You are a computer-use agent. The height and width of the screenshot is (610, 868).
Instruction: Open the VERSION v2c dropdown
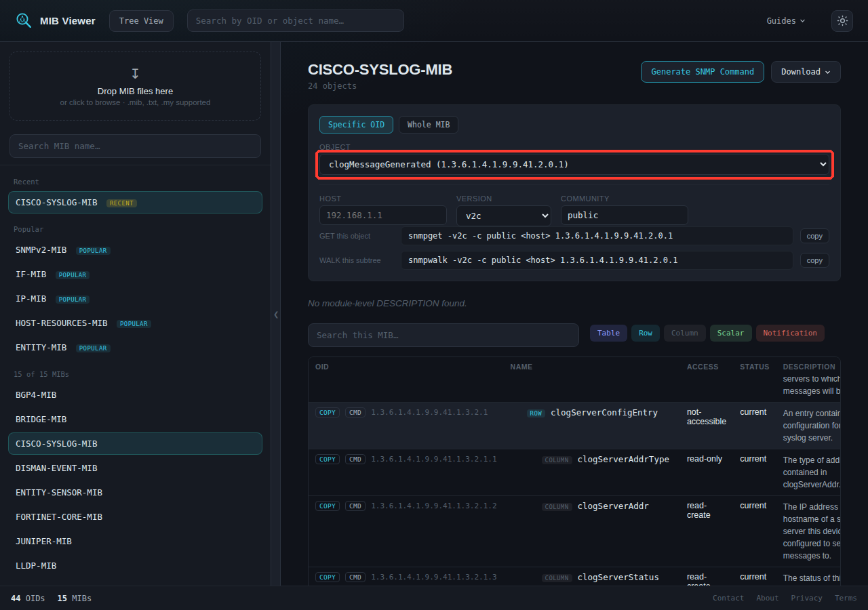pos(504,216)
